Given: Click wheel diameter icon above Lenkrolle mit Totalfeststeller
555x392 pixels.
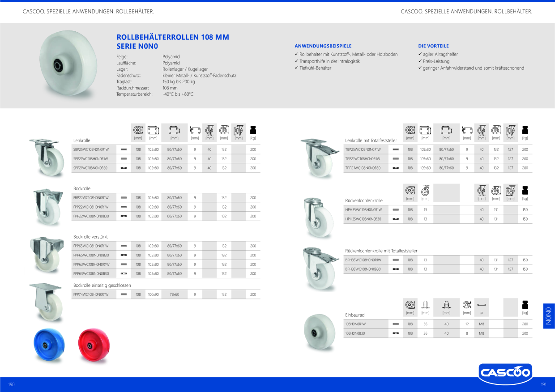Looking at the screenshot, I should [410, 130].
